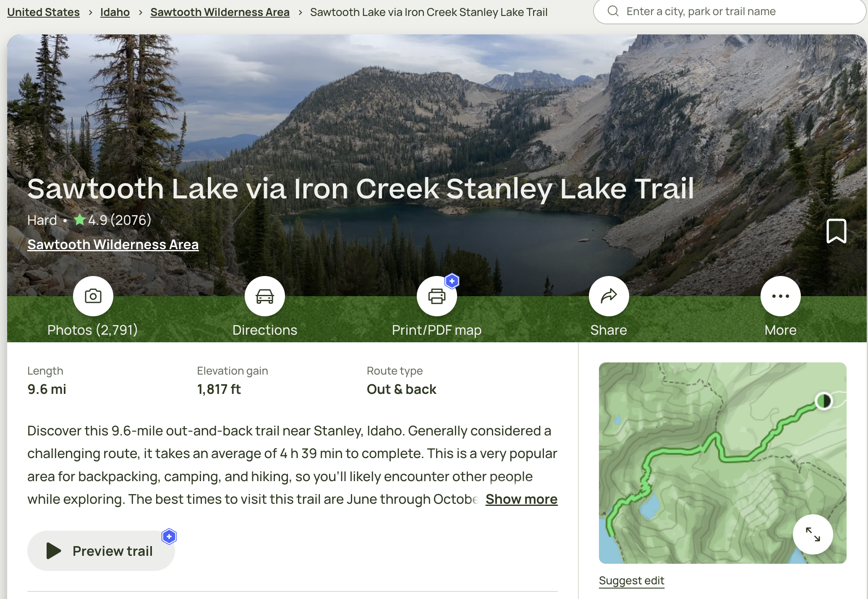This screenshot has height=599, width=868.
Task: Go to United States breadcrumb
Action: tap(44, 12)
